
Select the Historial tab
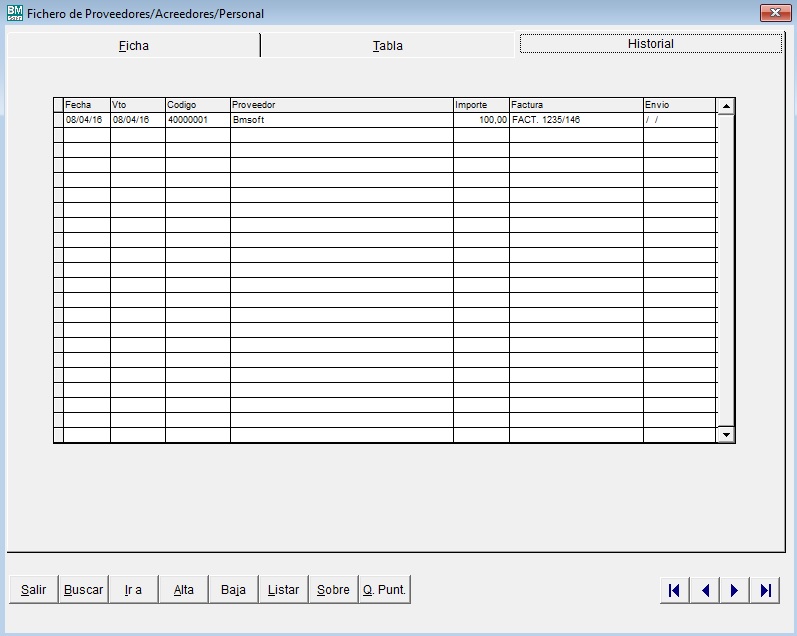650,44
